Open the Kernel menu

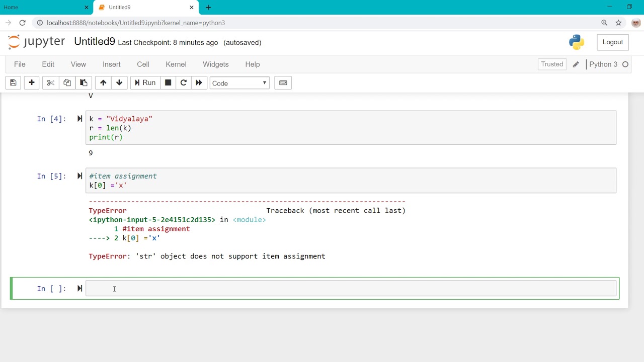pyautogui.click(x=176, y=64)
